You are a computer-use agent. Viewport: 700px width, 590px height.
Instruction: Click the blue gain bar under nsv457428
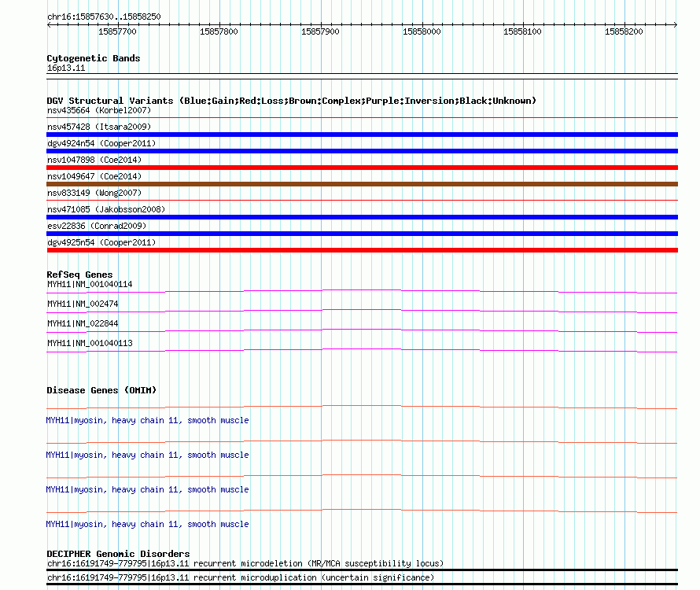coord(362,135)
